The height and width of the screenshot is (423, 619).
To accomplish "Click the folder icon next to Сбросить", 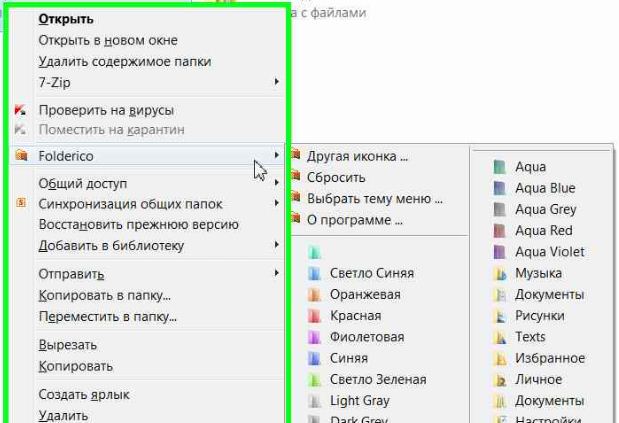I will coord(296,175).
